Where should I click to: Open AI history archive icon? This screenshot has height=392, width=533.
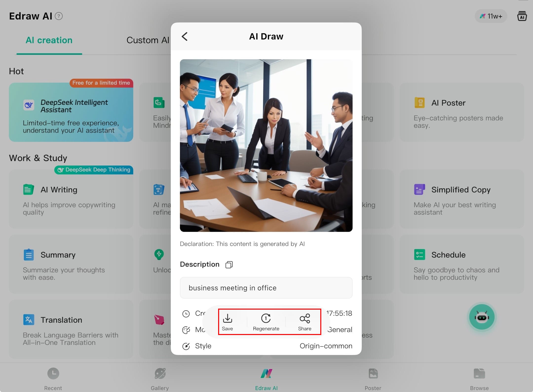pyautogui.click(x=522, y=16)
